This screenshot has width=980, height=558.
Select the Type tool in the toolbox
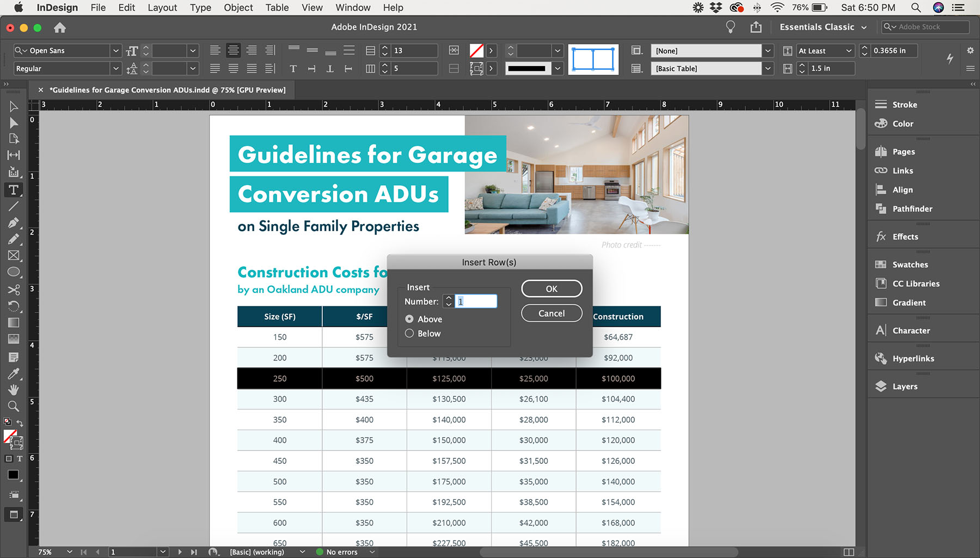point(14,190)
